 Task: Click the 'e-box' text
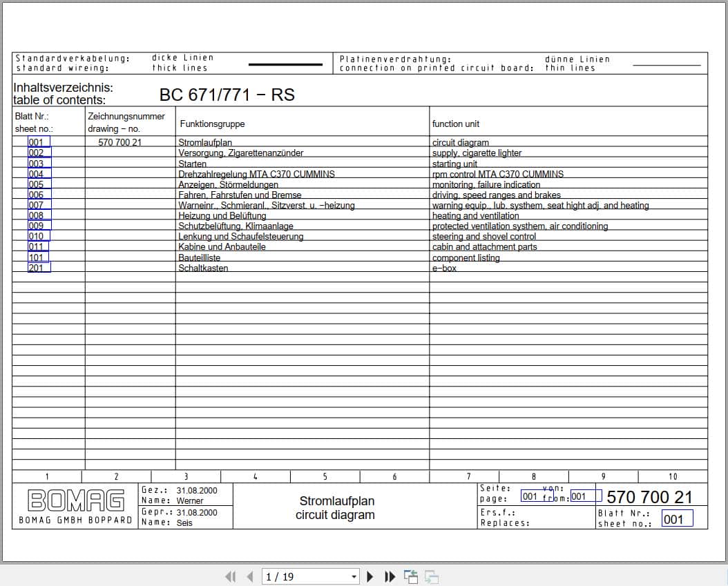point(444,268)
